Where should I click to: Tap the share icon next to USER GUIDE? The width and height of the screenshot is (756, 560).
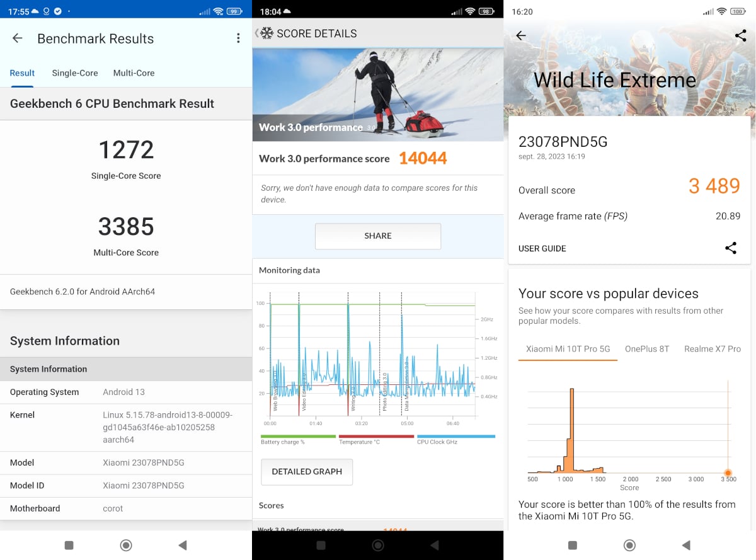coord(731,248)
